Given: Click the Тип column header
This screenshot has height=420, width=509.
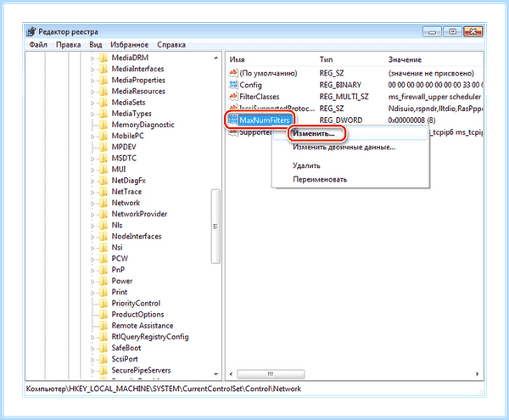Looking at the screenshot, I should [x=326, y=59].
